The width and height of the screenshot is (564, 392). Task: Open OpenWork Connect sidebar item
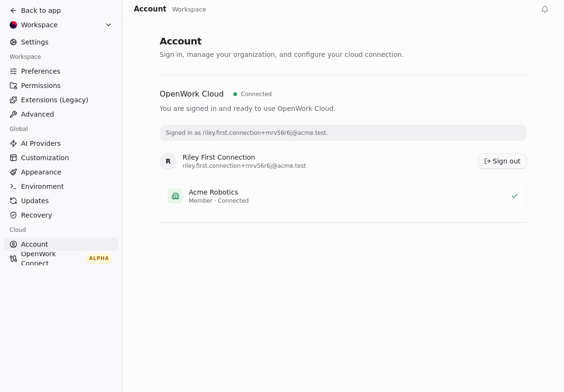(x=61, y=259)
